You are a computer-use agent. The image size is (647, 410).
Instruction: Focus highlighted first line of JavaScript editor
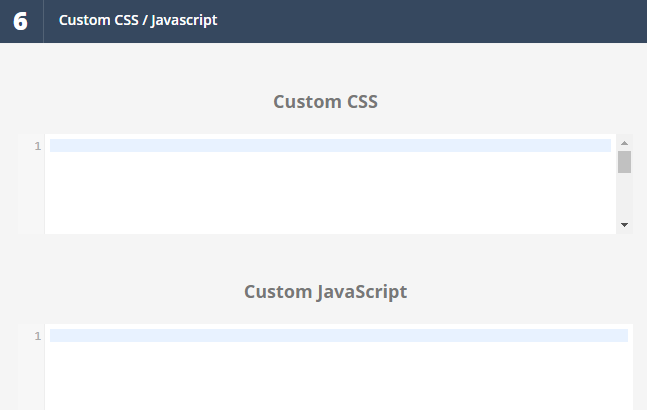(x=339, y=335)
